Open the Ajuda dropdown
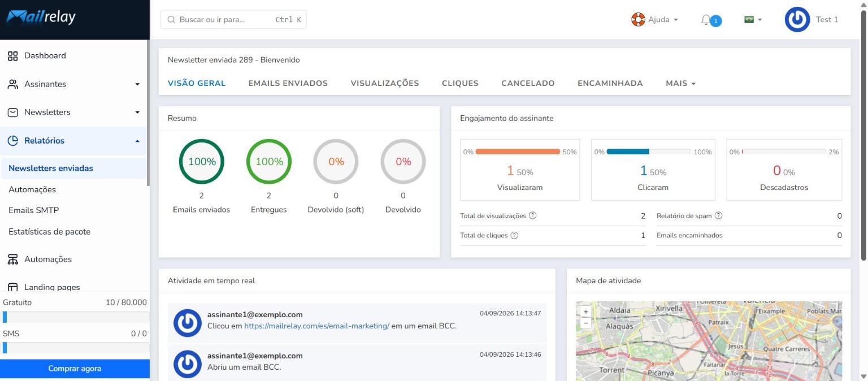 point(655,20)
